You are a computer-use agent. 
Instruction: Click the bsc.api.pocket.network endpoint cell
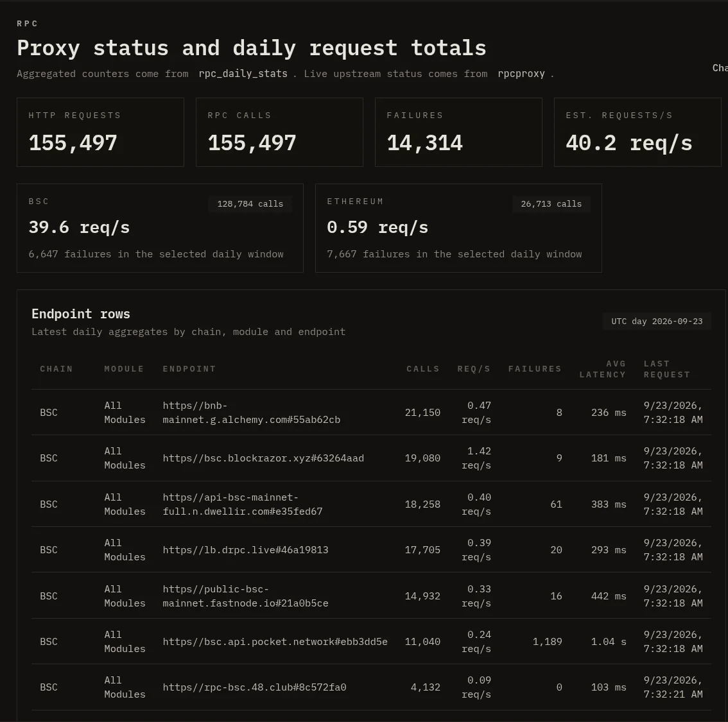pyautogui.click(x=275, y=642)
